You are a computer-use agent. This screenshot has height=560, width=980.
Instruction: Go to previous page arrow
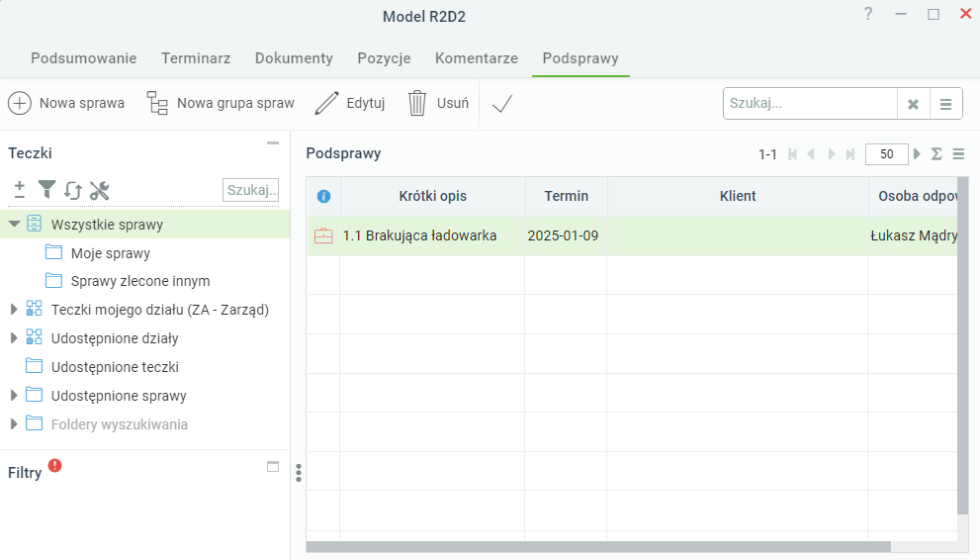pos(811,154)
